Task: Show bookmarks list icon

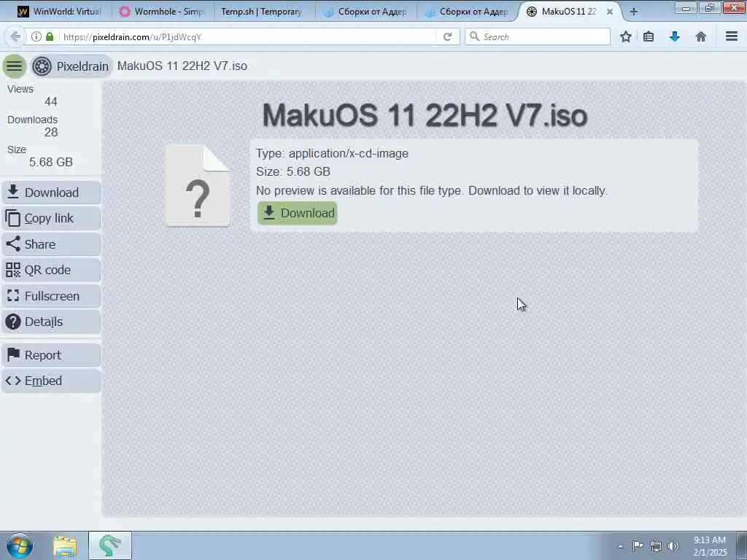Action: point(649,36)
